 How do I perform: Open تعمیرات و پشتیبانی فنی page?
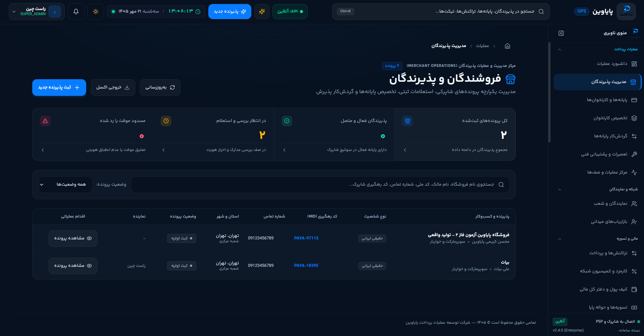click(597, 154)
